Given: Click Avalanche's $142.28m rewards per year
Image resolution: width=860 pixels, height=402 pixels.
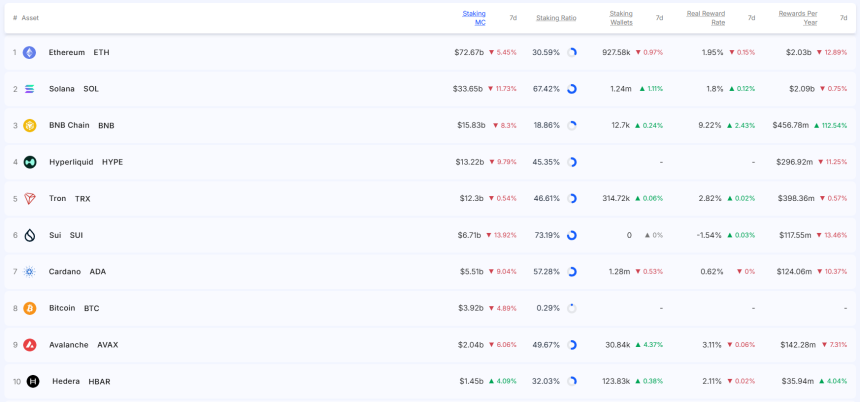Looking at the screenshot, I should pos(798,345).
